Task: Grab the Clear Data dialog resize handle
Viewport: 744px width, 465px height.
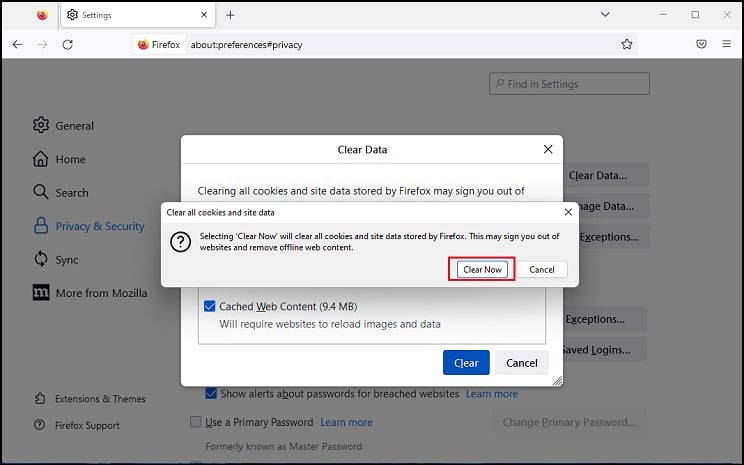Action: pos(558,381)
